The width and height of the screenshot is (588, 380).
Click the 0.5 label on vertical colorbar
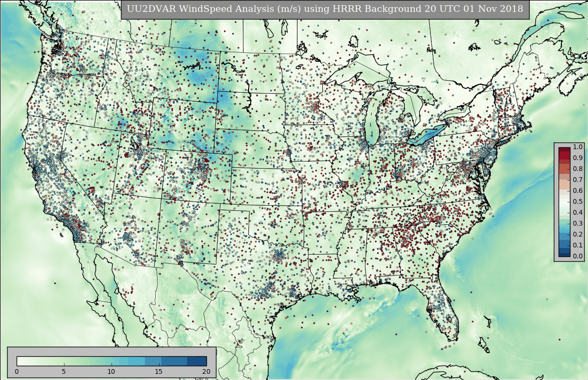(x=578, y=201)
